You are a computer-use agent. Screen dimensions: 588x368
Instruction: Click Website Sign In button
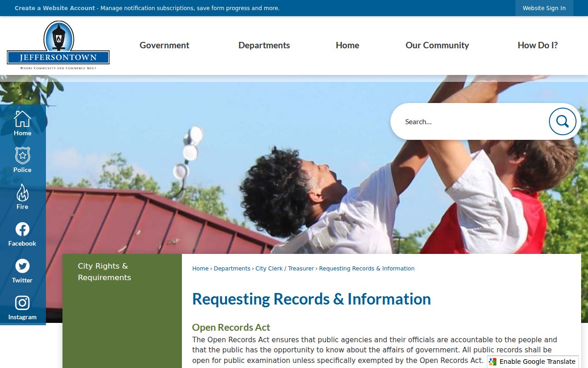point(544,8)
